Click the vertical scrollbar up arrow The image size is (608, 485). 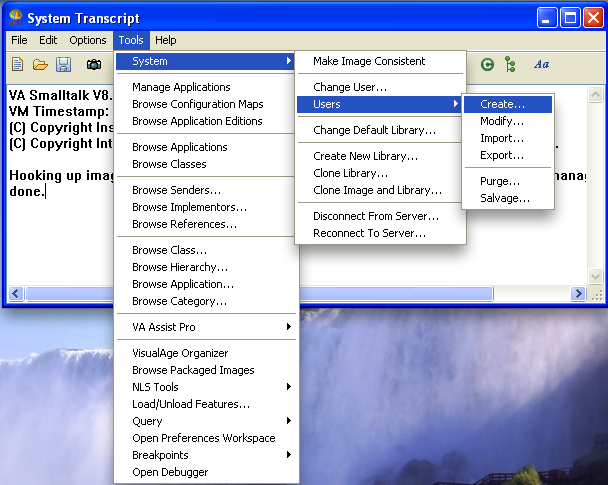(x=595, y=94)
